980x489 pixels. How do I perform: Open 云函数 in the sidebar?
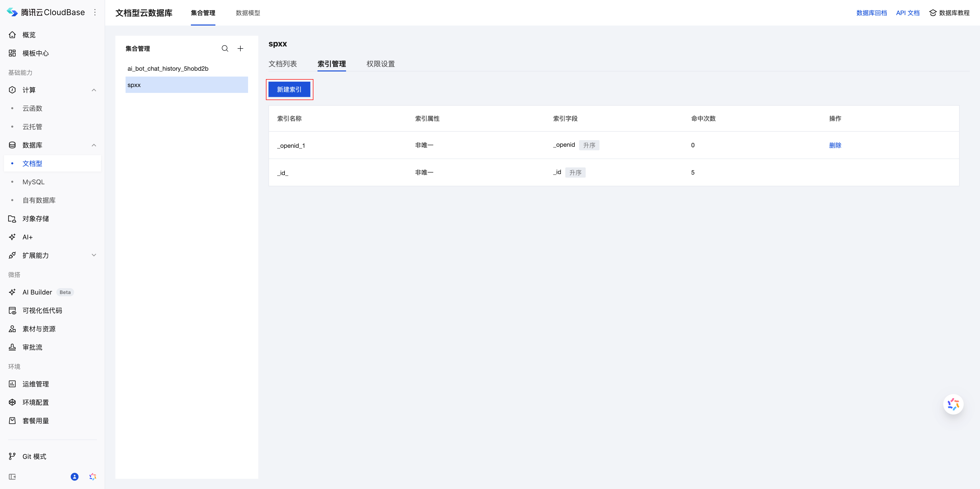pos(32,108)
